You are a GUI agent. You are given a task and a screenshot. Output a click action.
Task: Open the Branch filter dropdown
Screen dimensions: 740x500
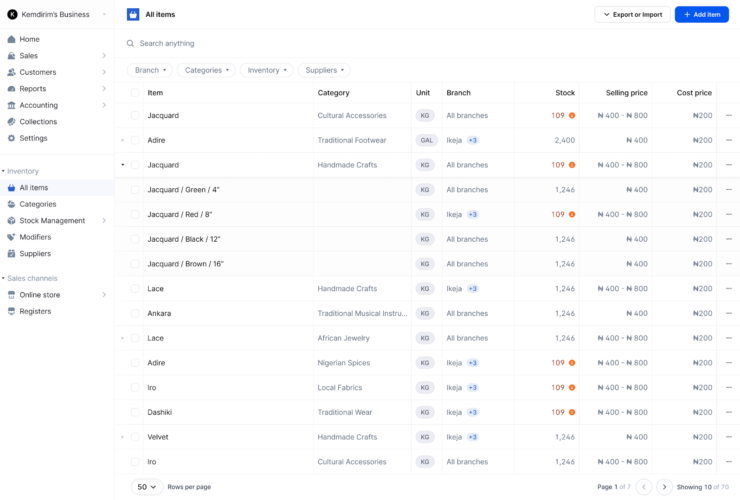tap(149, 70)
